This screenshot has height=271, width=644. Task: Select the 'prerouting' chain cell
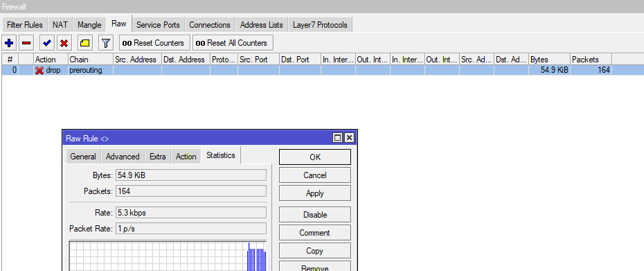click(90, 70)
